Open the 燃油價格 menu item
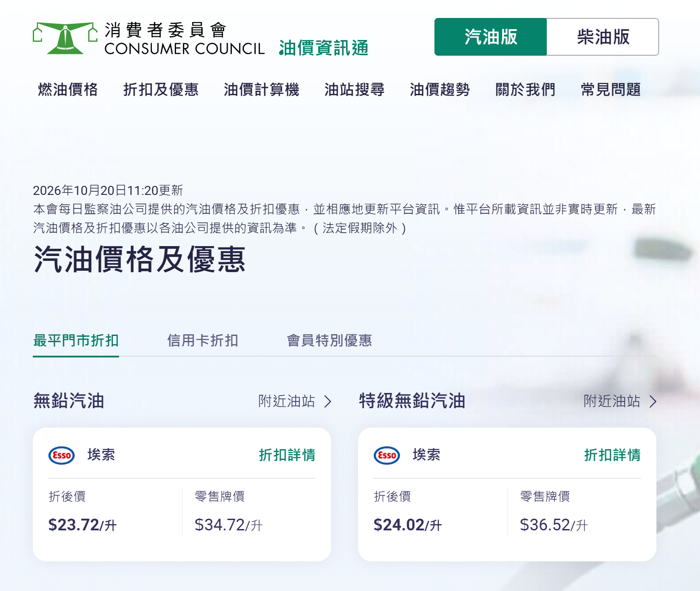This screenshot has width=700, height=591. (68, 89)
